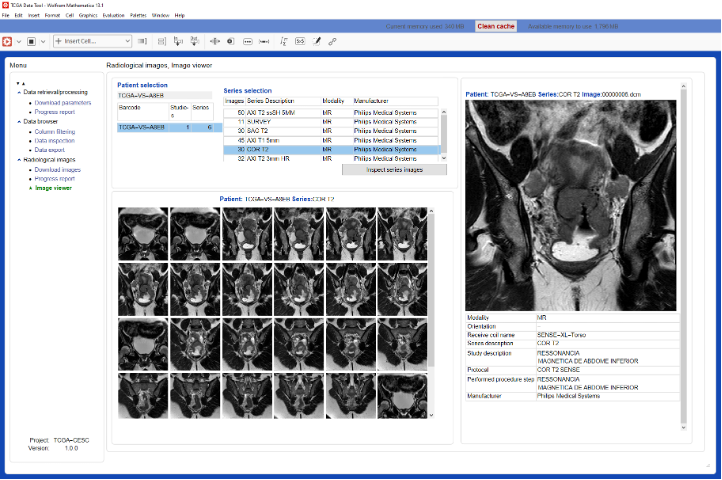722x480 pixels.
Task: Click the hyperlink chain icon in toolbar
Action: (x=333, y=41)
